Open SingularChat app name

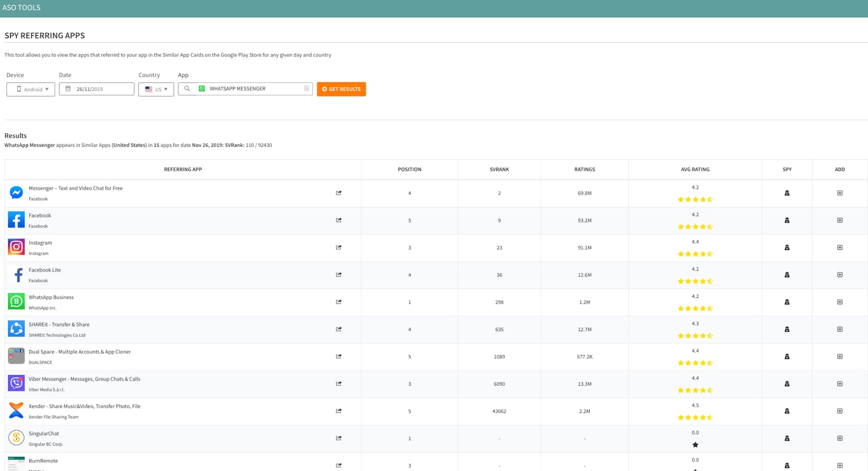(43, 434)
